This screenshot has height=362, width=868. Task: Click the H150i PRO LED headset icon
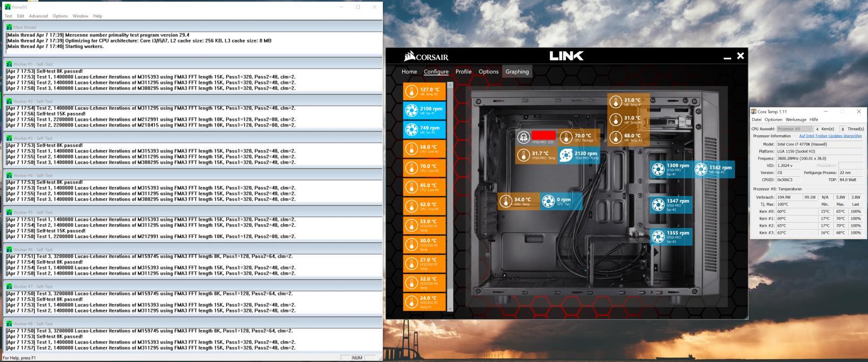pyautogui.click(x=523, y=137)
